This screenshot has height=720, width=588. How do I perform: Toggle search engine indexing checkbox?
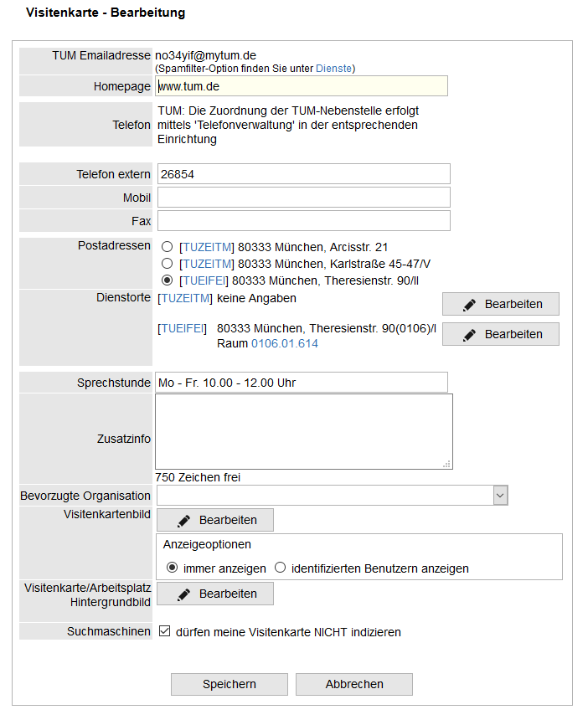click(x=165, y=631)
